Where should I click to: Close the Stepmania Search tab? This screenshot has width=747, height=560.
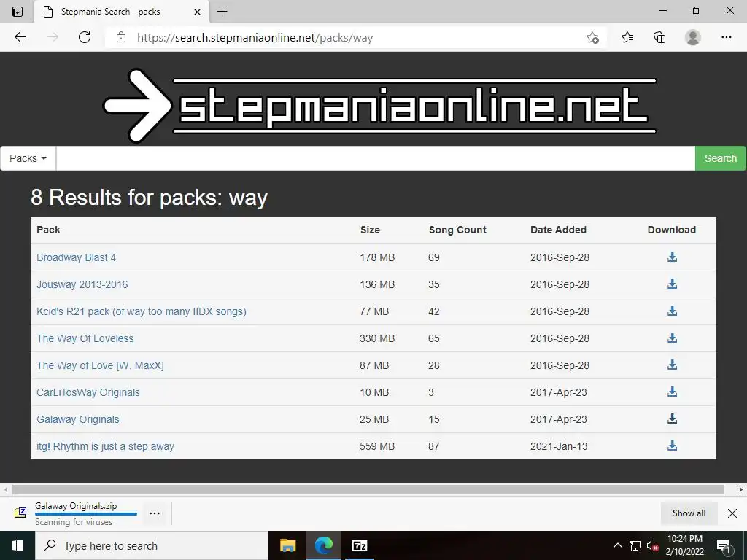click(x=197, y=12)
